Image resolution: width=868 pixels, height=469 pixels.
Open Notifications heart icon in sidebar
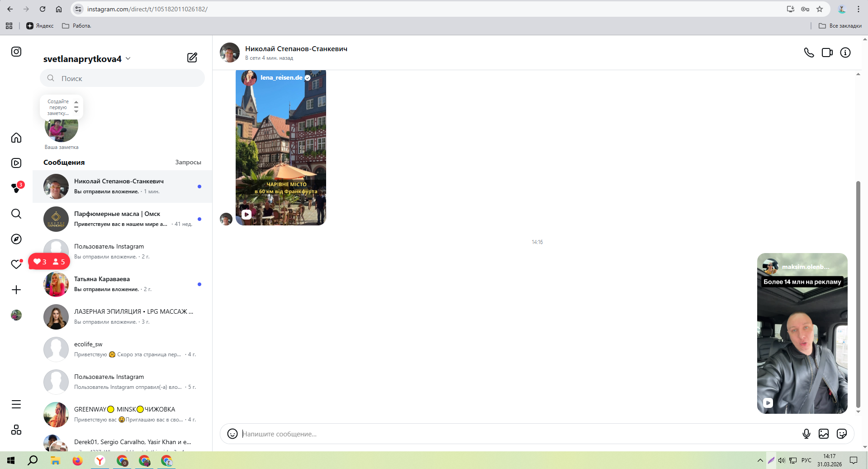pyautogui.click(x=16, y=264)
